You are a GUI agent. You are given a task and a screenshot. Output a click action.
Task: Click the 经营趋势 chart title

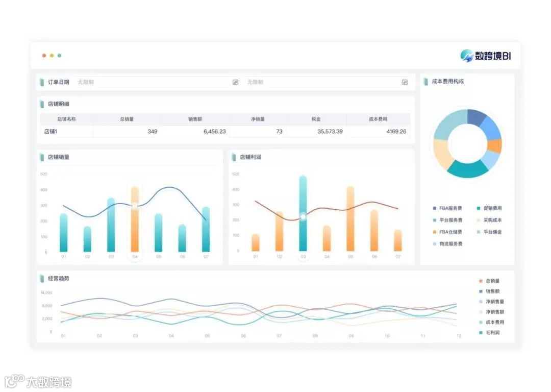tap(58, 279)
